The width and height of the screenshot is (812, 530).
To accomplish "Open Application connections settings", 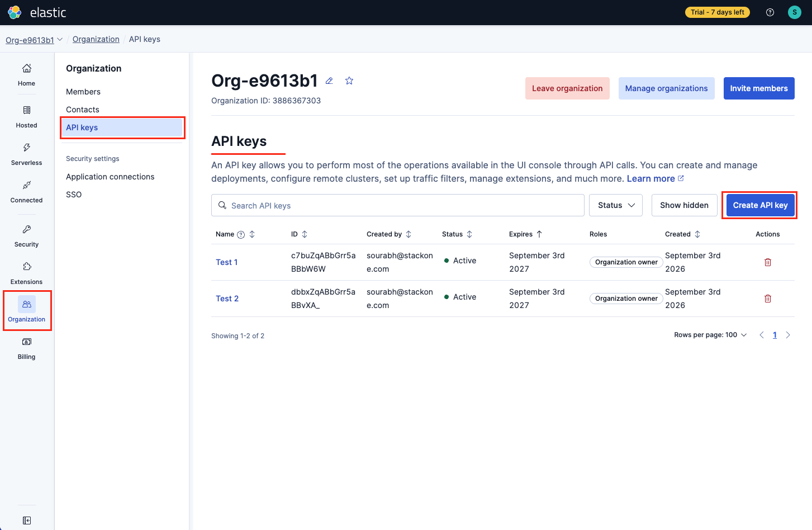I will click(x=110, y=177).
